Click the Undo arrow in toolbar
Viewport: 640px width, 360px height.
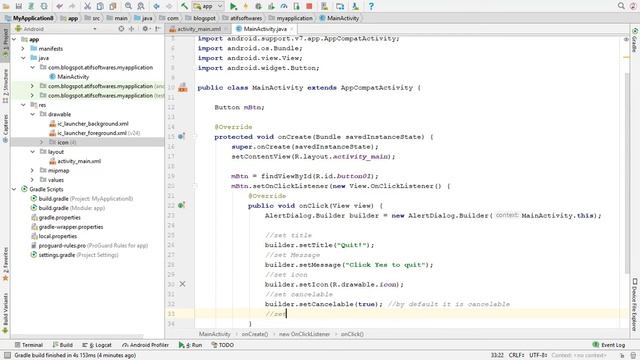pos(60,6)
